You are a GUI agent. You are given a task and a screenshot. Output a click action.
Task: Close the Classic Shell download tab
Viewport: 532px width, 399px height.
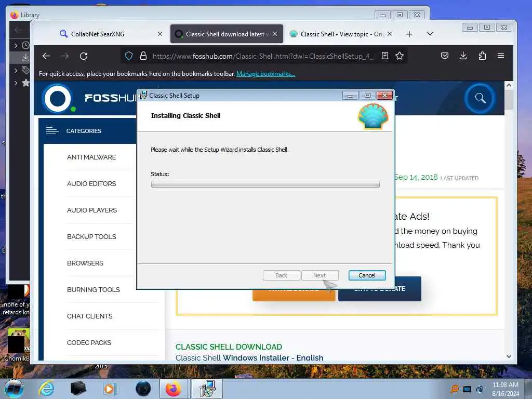click(x=275, y=34)
